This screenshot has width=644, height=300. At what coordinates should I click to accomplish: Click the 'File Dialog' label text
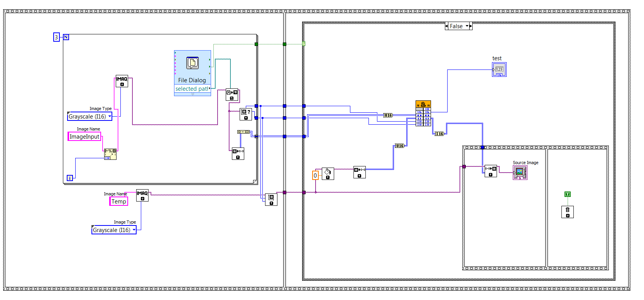coord(192,80)
